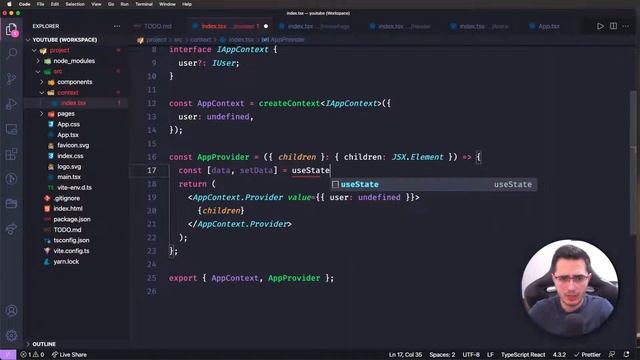Expand the components folder
Viewport: 640px width, 360px height.
(x=75, y=82)
